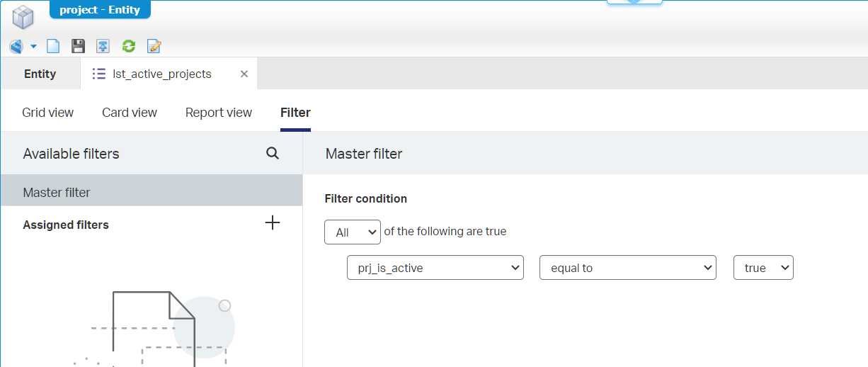Image resolution: width=868 pixels, height=367 pixels.
Task: Open the prj_is_active field dropdown
Action: click(x=435, y=268)
